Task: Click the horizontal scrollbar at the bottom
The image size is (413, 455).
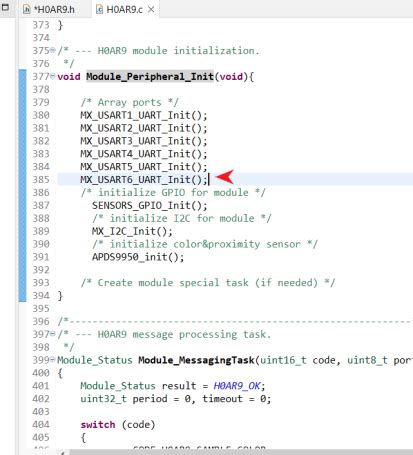Action: point(241,452)
